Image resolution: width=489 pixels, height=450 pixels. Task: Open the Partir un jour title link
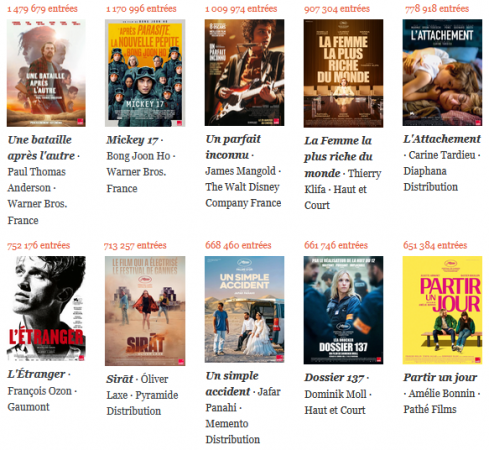[x=440, y=377]
